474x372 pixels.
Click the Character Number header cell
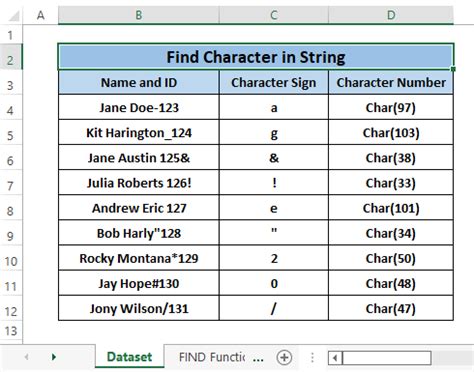391,83
